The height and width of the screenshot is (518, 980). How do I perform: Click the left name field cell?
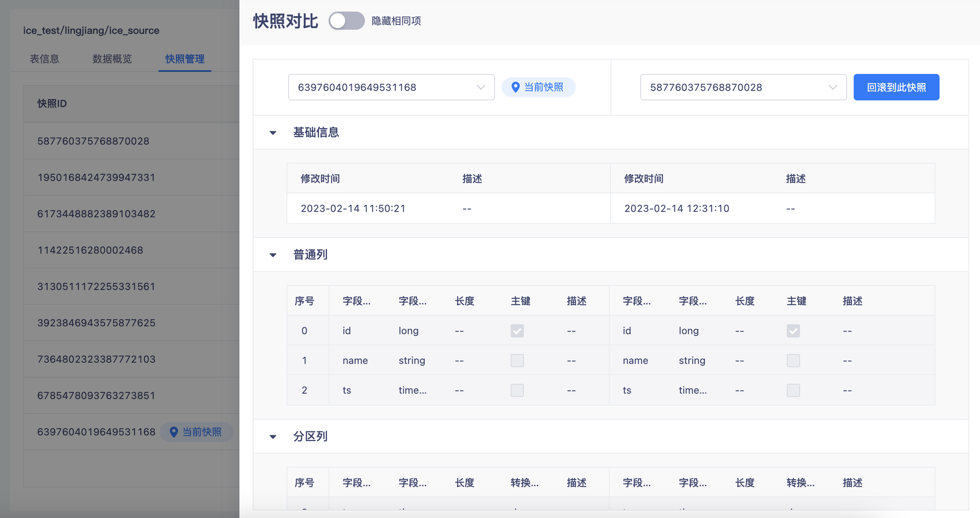click(355, 360)
